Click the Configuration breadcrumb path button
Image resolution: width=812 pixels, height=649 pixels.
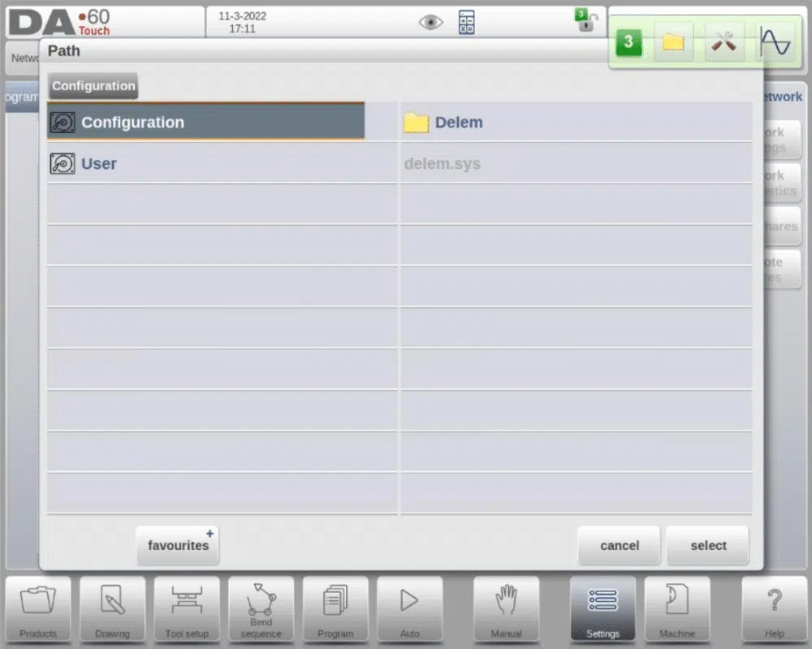[x=93, y=86]
